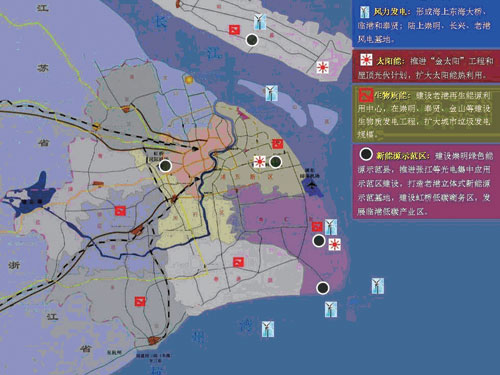Click the wind turbine icon in the legend
This screenshot has width=500, height=375.
364,12
